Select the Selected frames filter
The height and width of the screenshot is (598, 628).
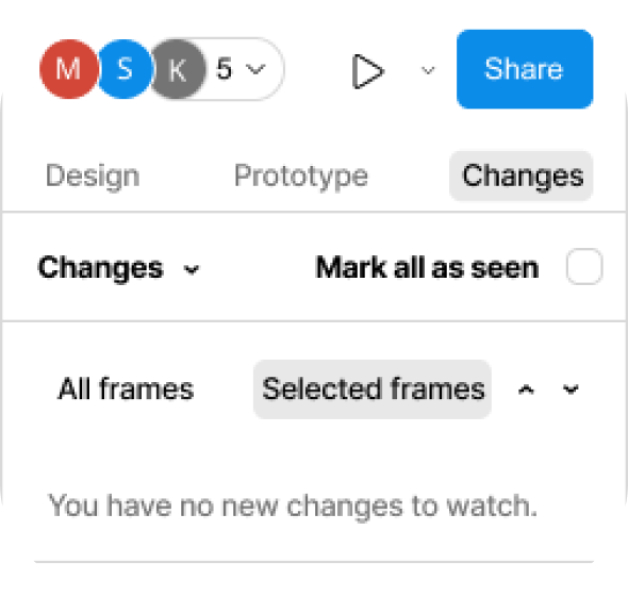coord(372,389)
